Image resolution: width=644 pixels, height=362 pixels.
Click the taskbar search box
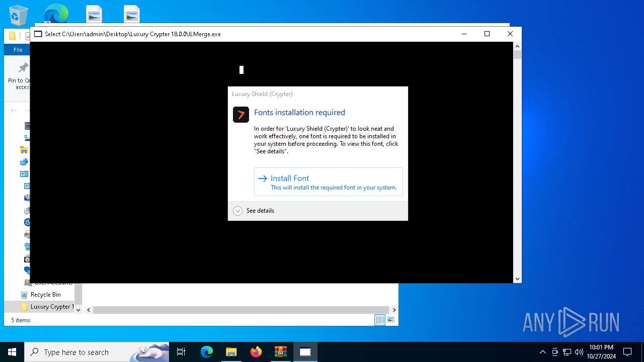point(97,352)
